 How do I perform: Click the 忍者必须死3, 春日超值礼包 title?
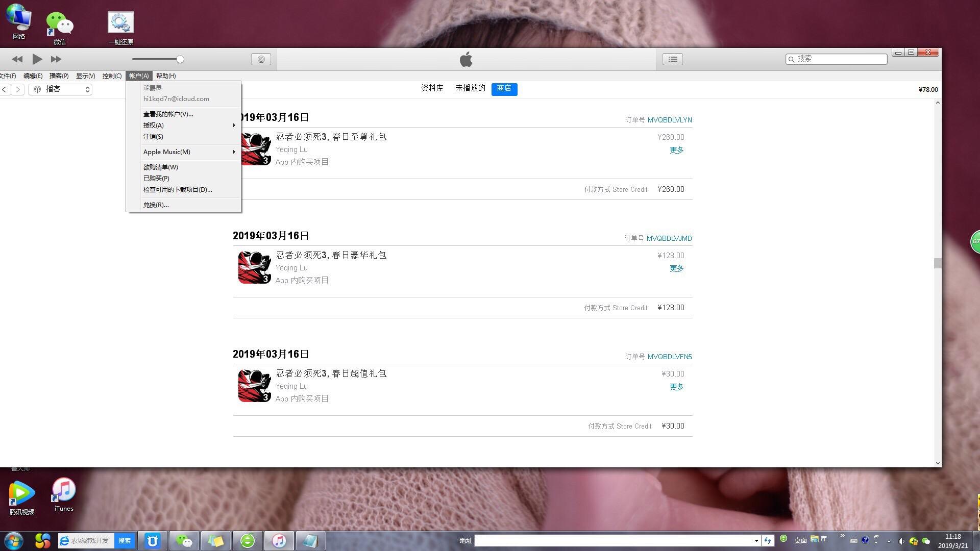(331, 373)
